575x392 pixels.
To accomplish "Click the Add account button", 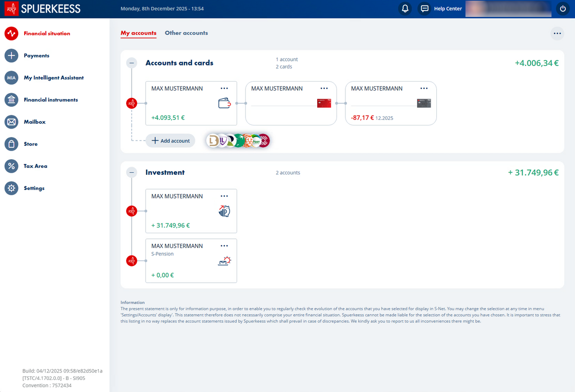I will pos(170,141).
